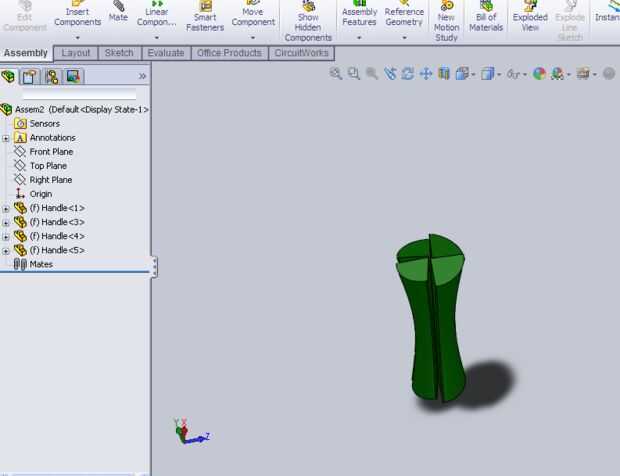Select the Handle<3> component name
Image resolution: width=620 pixels, height=476 pixels.
coord(57,222)
